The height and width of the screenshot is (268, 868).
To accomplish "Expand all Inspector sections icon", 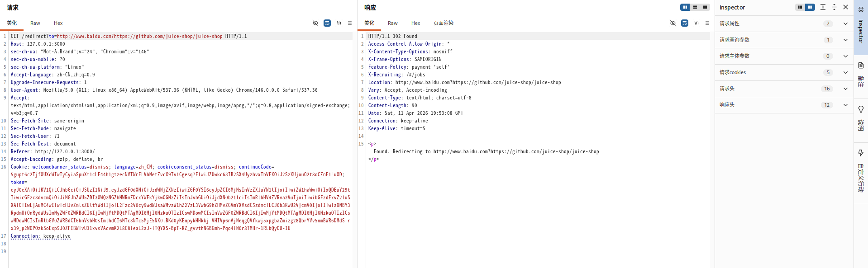I will (x=823, y=7).
